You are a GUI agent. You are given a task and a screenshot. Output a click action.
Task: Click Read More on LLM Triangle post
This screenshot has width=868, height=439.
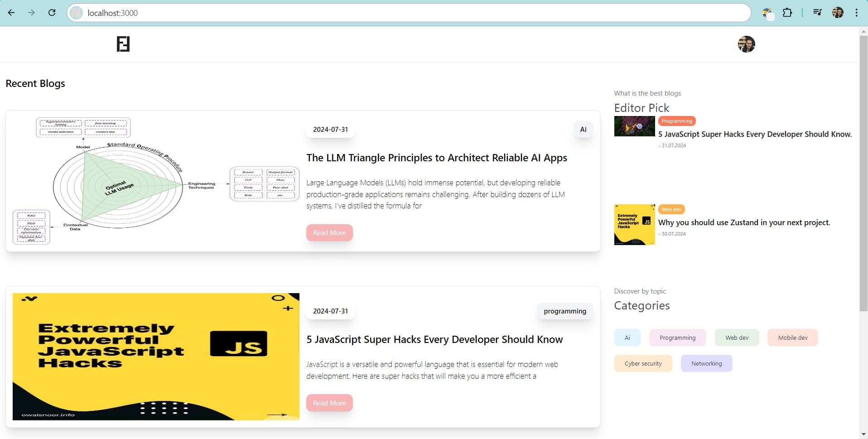(x=329, y=232)
